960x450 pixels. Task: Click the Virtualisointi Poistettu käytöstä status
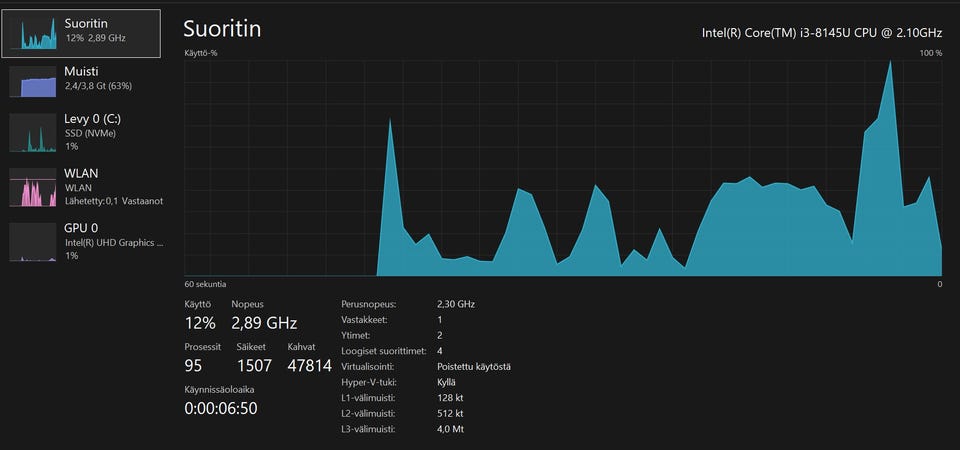tap(474, 367)
